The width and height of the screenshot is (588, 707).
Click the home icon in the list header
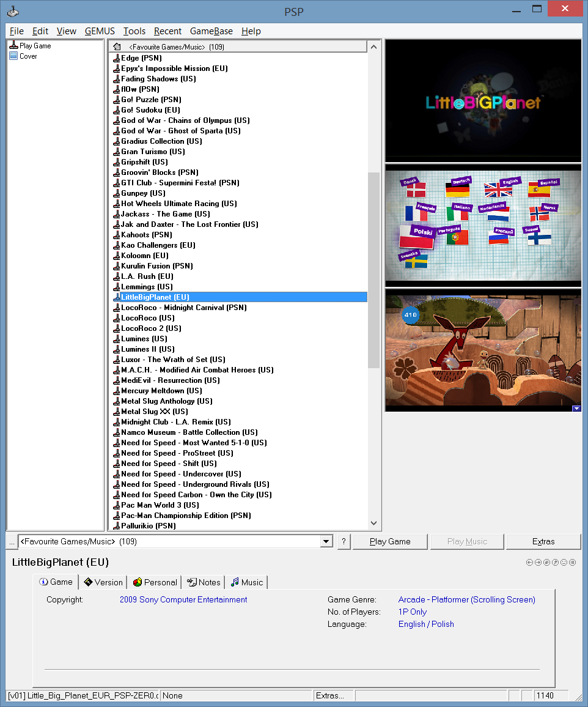[117, 46]
